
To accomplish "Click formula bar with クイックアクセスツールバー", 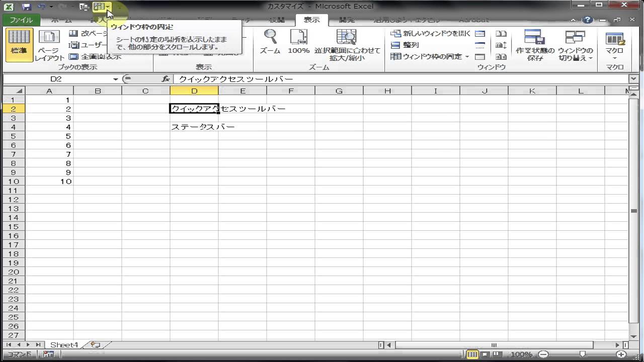I will [401, 79].
